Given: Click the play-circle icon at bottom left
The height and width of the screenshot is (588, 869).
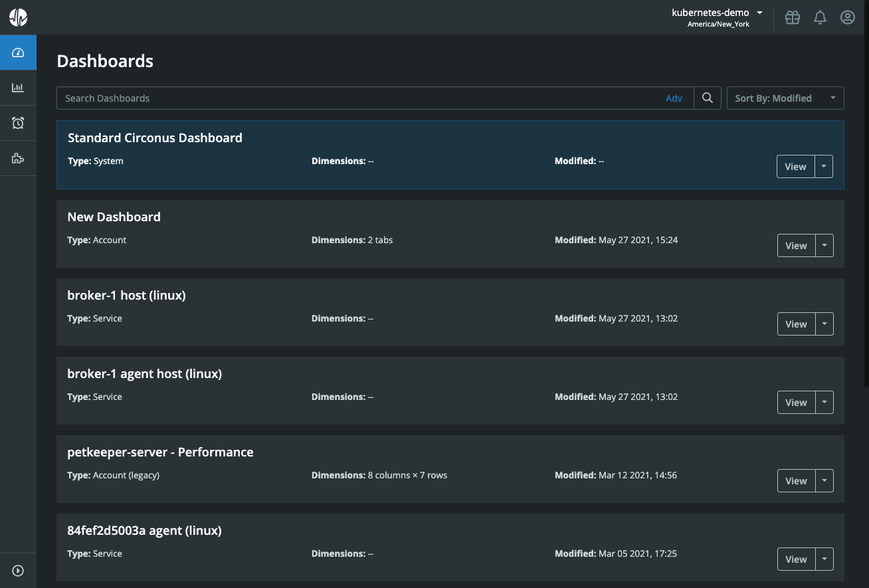Looking at the screenshot, I should coord(18,570).
